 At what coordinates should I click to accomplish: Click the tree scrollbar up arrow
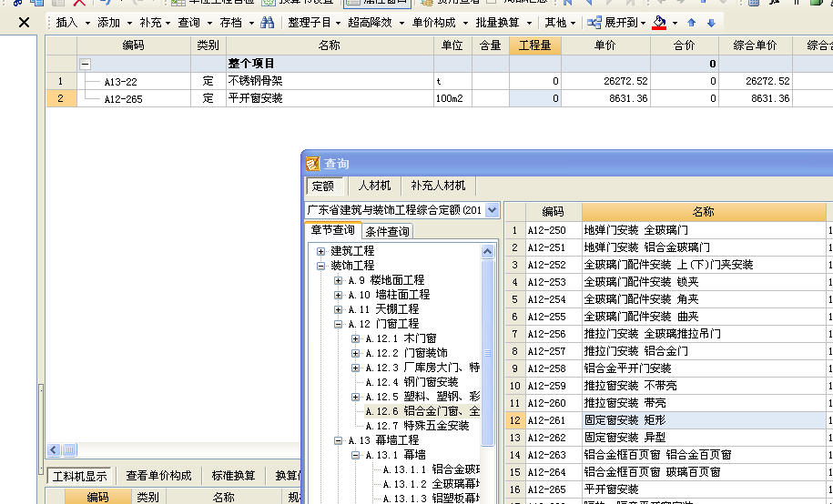488,252
